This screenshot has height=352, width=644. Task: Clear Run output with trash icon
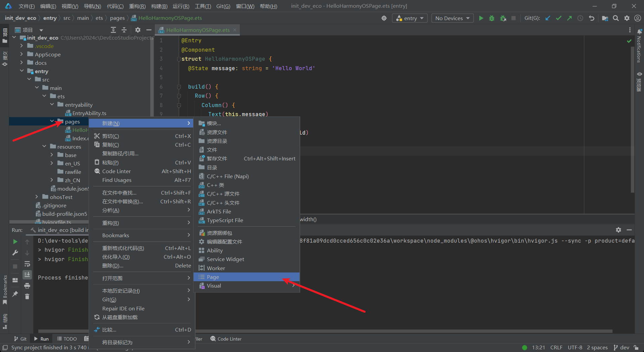[x=27, y=296]
